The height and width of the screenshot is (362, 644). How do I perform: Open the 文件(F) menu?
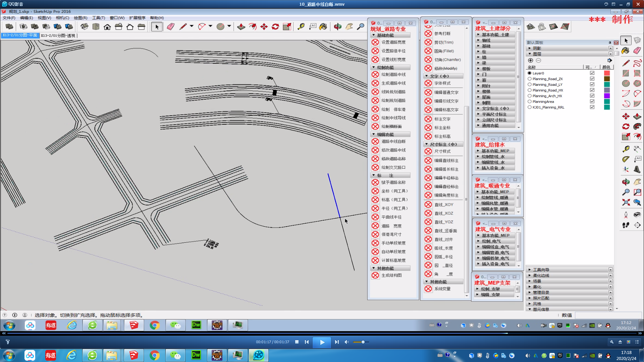[9, 18]
